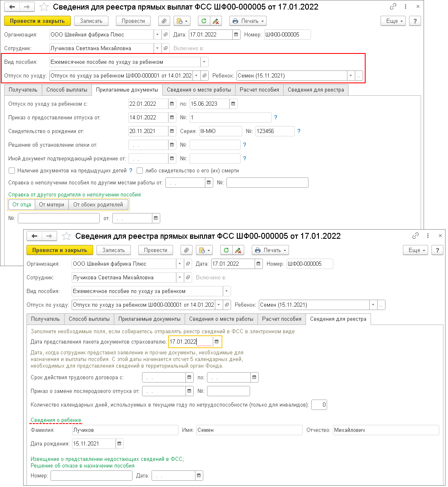Click ellipsis button beside Ребенок, upper window
The width and height of the screenshot is (448, 487).
359,75
